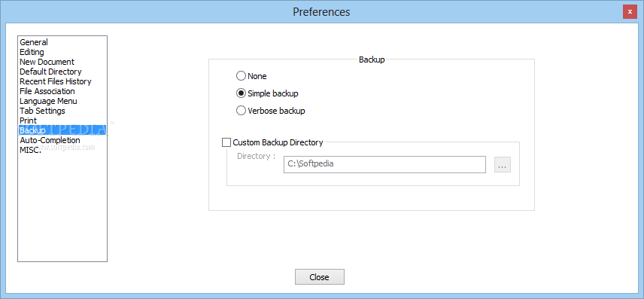Open the General preferences category
Viewport: 644px width, 299px height.
(62, 42)
